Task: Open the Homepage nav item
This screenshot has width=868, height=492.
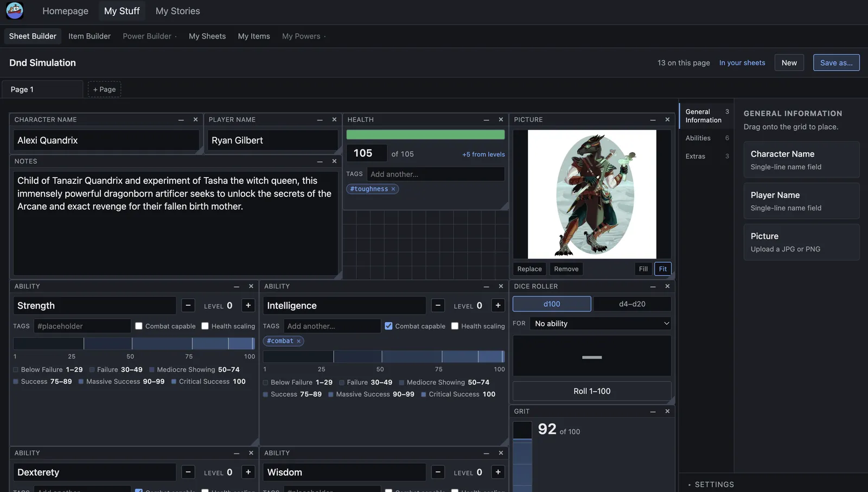Action: (66, 11)
